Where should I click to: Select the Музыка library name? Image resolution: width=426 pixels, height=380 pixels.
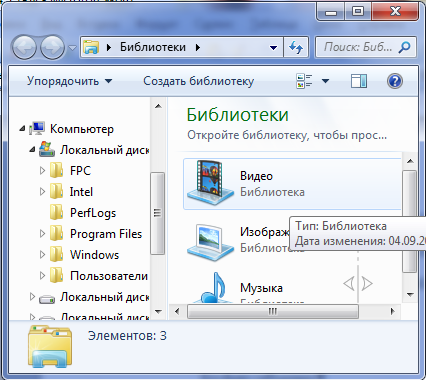(261, 288)
